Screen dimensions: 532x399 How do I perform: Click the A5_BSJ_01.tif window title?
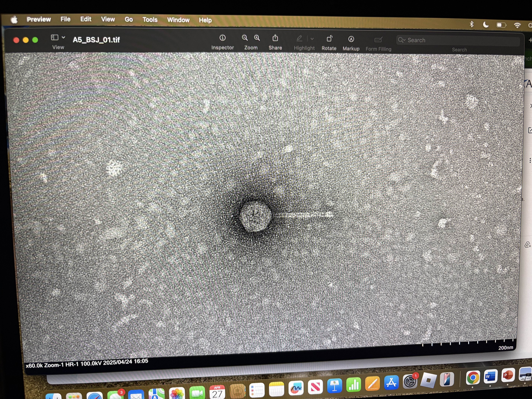(96, 40)
